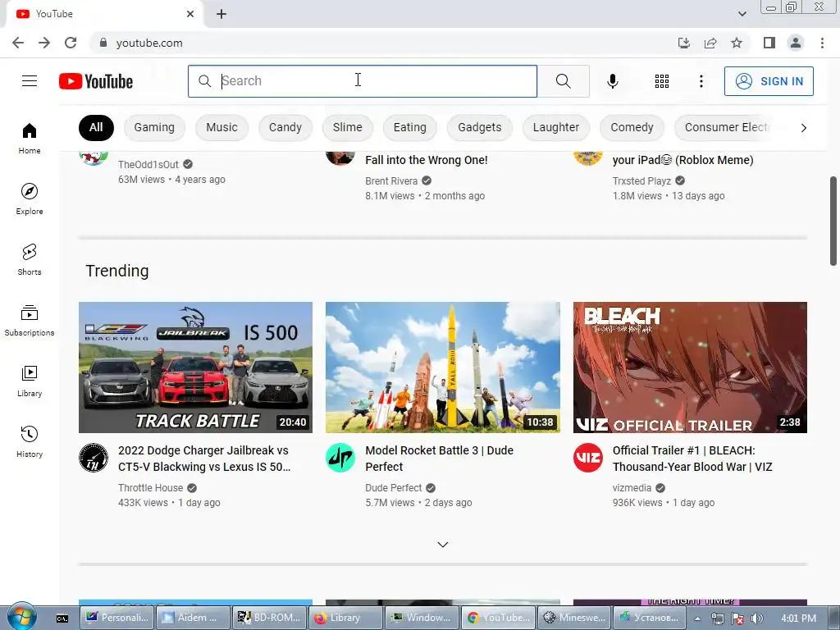Open History in the sidebar
840x630 pixels.
[30, 442]
